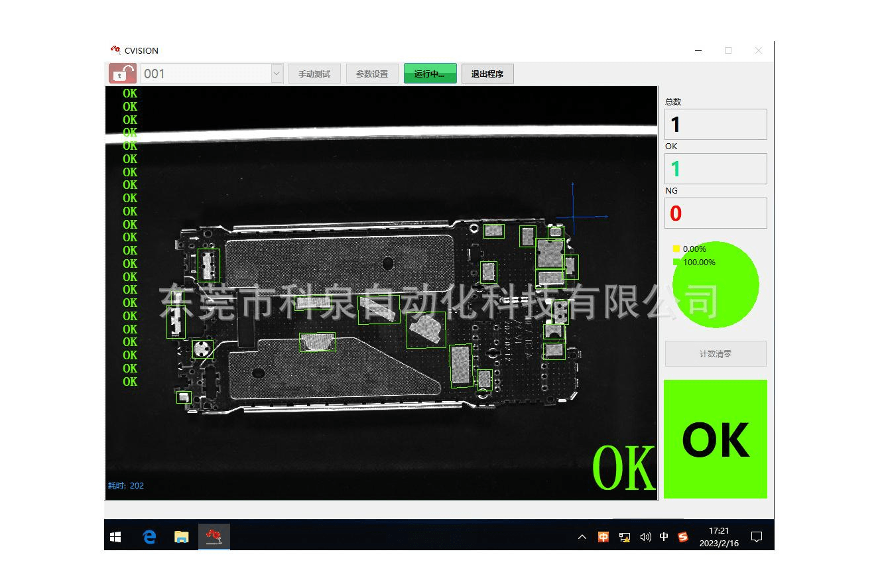Open the notification center icon
Screen dimensions: 882x588
coord(757,537)
